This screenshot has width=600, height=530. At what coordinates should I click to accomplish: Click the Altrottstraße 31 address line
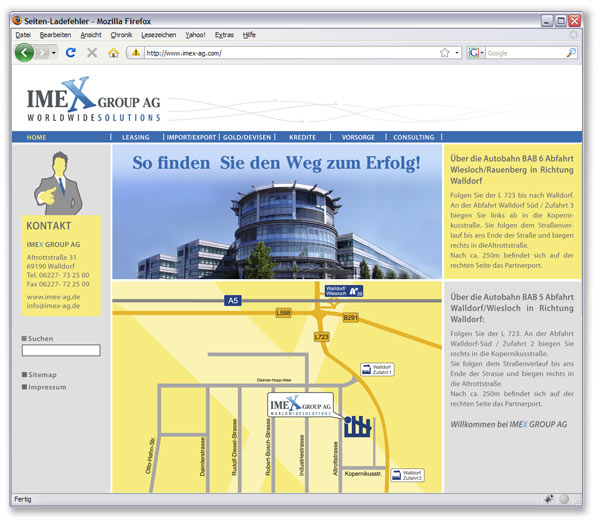51,257
